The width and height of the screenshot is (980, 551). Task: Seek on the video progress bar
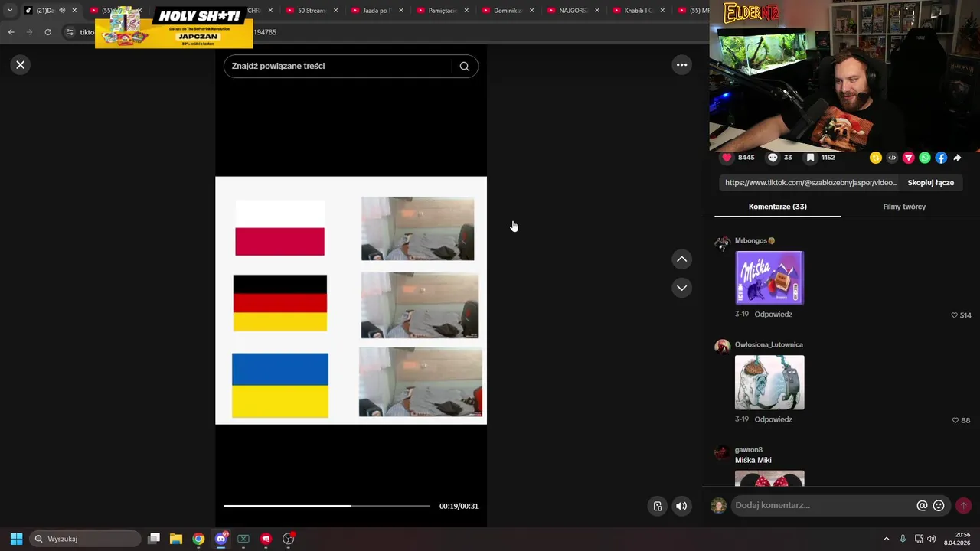click(326, 506)
